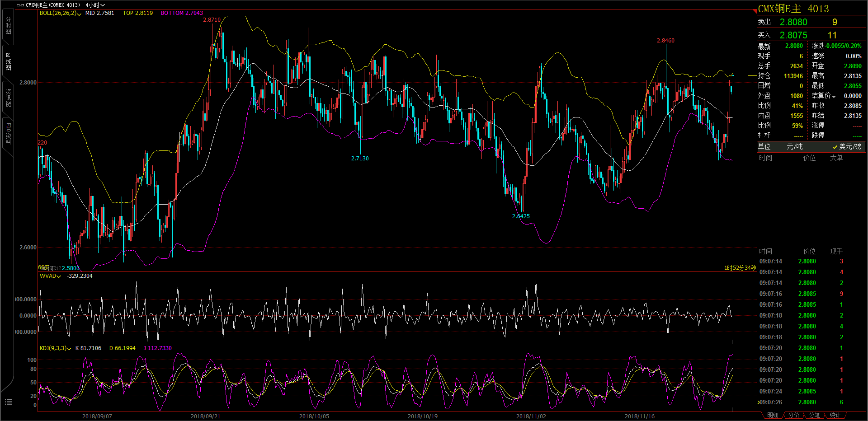Select the 09:07:24 trade row
The width and height of the screenshot is (868, 421).
tap(811, 392)
